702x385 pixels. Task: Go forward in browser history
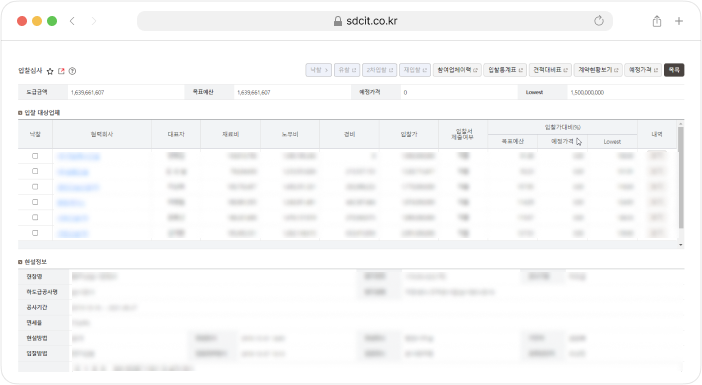(x=94, y=21)
